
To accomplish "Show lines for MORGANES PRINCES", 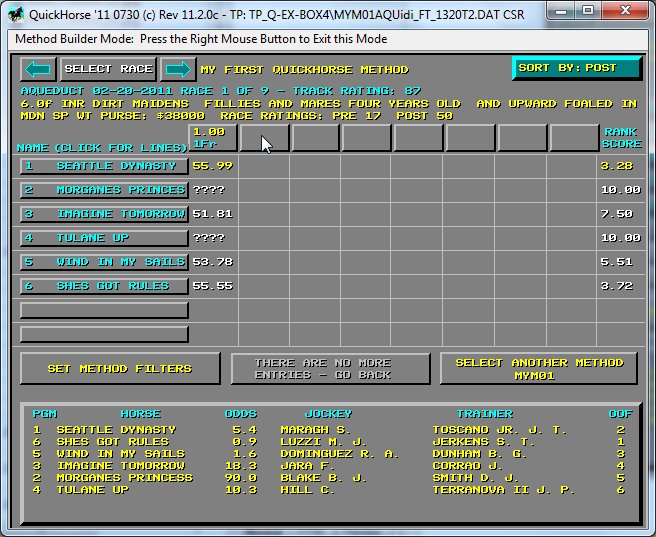I will pos(104,190).
